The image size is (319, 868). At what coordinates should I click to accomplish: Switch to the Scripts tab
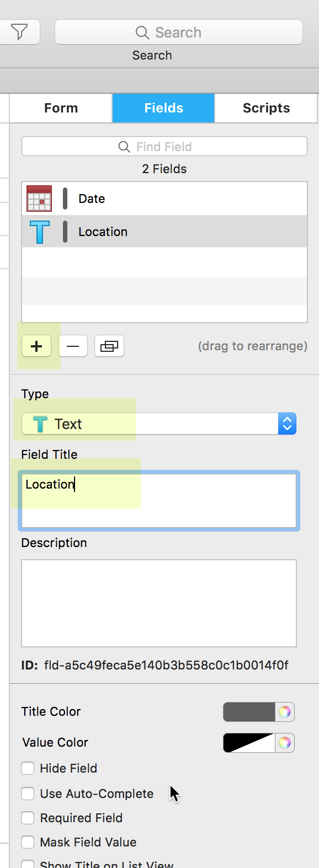pos(266,108)
